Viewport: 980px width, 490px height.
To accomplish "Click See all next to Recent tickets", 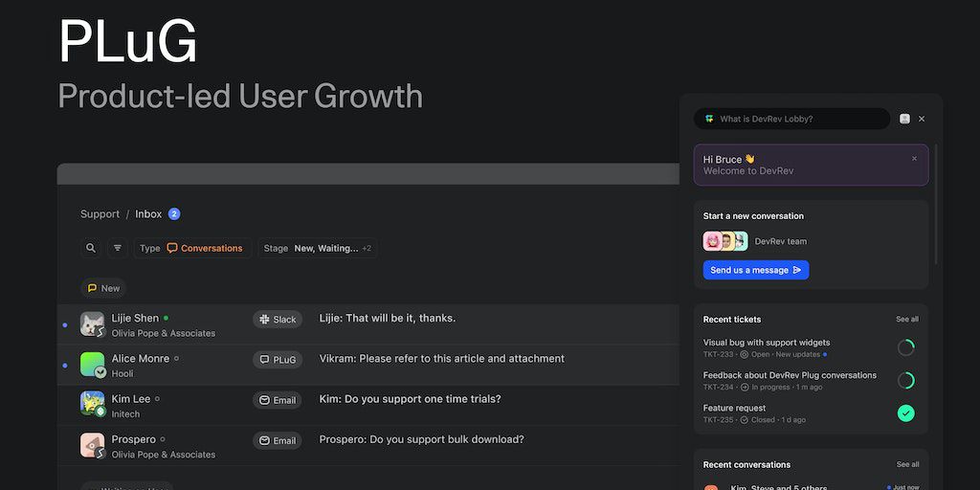I will click(x=906, y=320).
